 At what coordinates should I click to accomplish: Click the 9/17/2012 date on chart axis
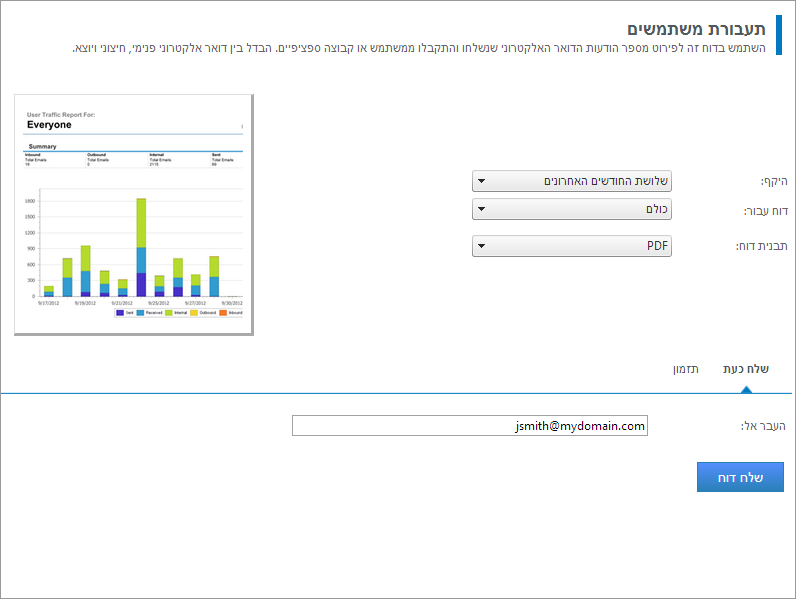[49, 303]
